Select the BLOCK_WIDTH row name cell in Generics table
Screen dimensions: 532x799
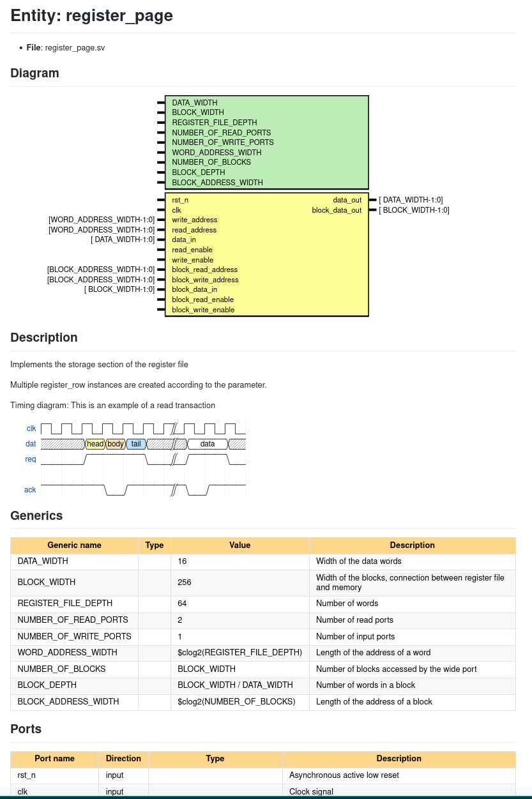[x=47, y=582]
